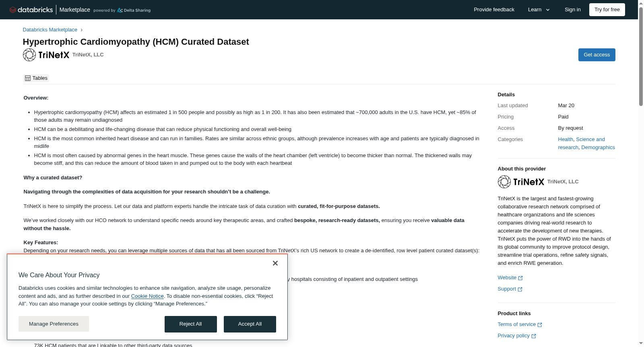Open the Science and research category
Screen dimensions: 644x347
pos(582,143)
